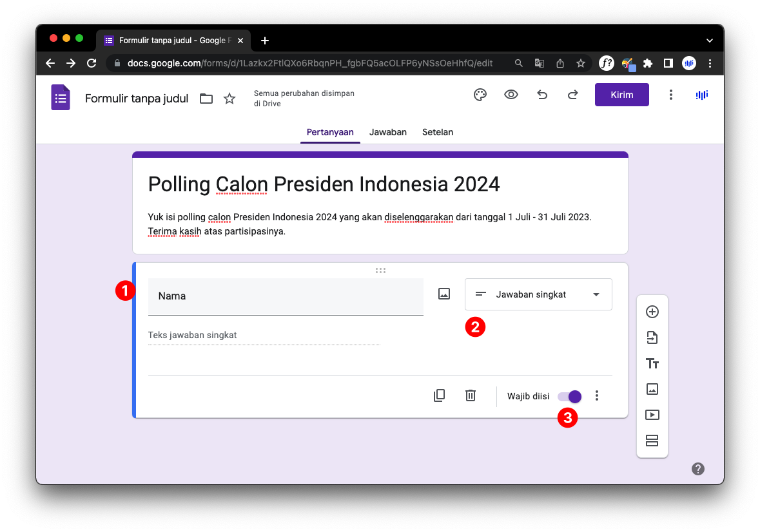760x532 pixels.
Task: Switch to the Jawaban tab
Action: [387, 132]
